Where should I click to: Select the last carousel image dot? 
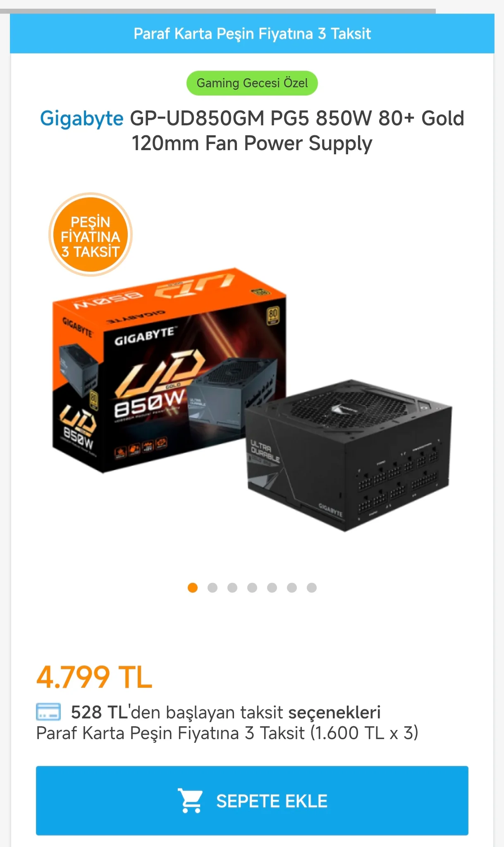[312, 588]
